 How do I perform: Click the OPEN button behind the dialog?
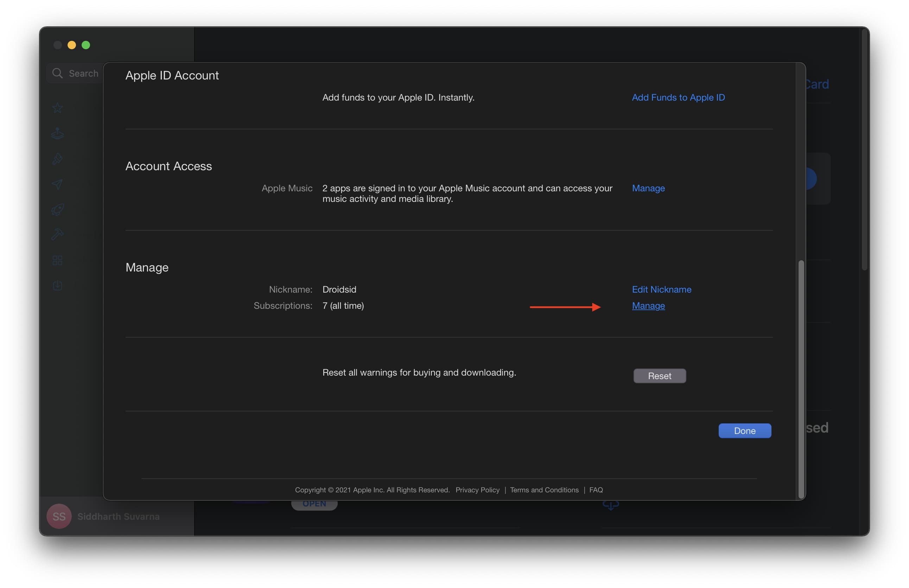(x=314, y=505)
